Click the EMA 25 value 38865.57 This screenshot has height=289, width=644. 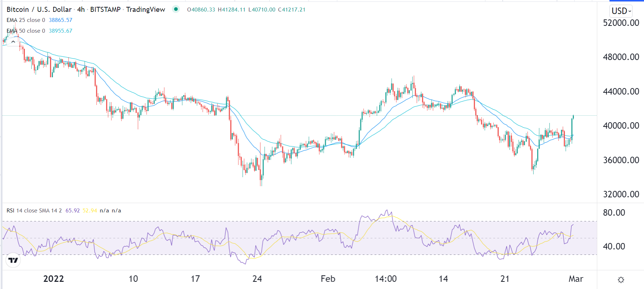point(60,20)
